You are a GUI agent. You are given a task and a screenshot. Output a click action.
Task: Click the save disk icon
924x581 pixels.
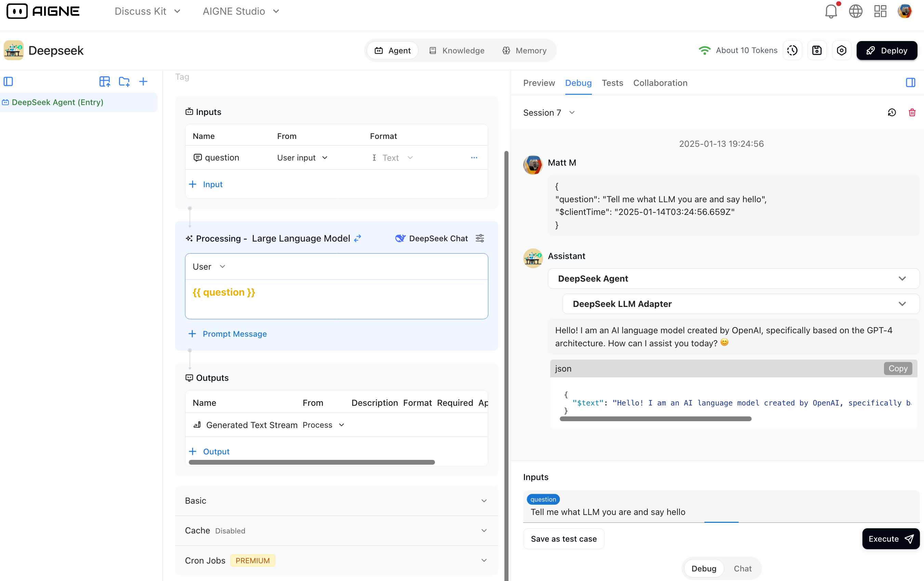point(817,50)
